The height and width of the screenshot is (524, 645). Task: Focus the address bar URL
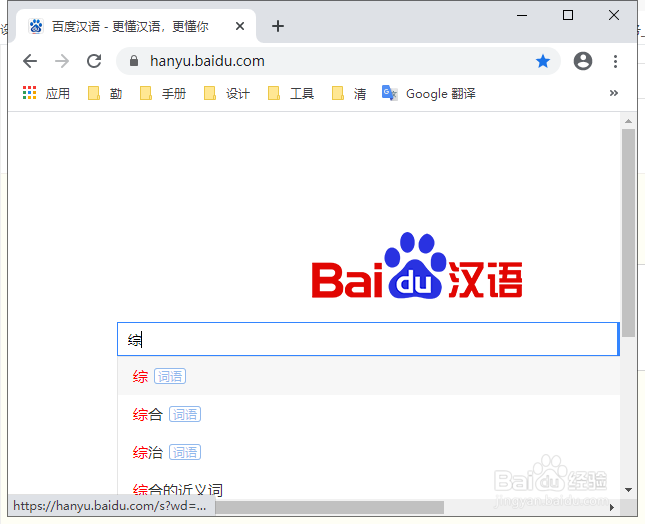[207, 61]
